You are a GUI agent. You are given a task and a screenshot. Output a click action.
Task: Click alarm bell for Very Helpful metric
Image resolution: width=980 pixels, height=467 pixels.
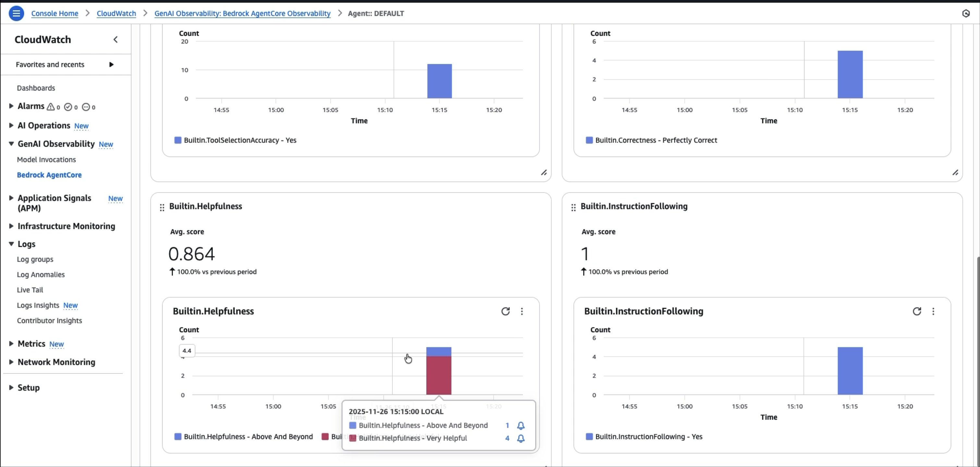[x=521, y=438]
